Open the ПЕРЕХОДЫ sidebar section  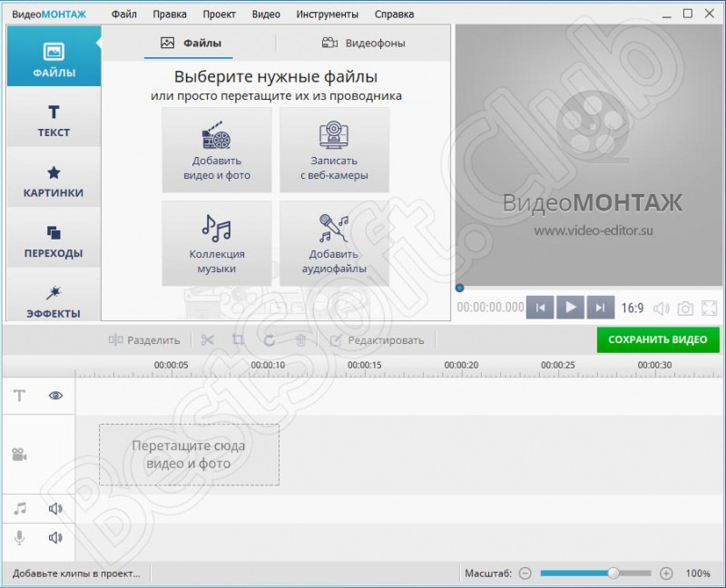click(x=54, y=238)
